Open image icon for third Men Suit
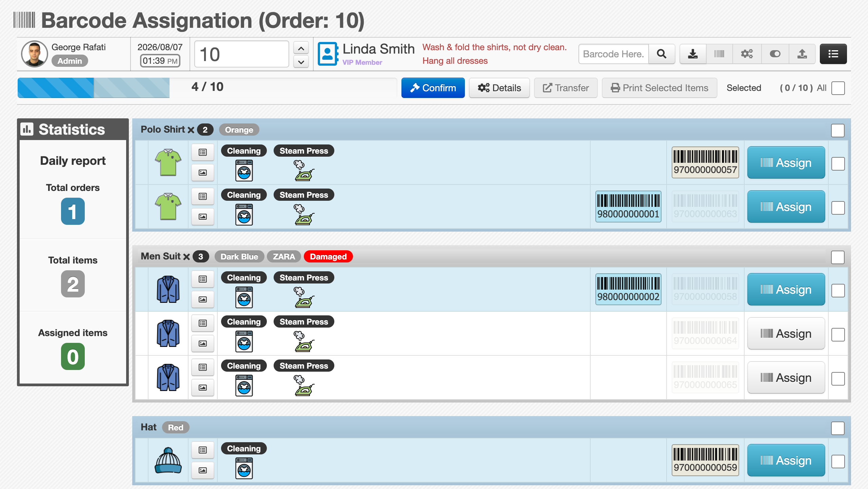Image resolution: width=868 pixels, height=489 pixels. pos(203,388)
